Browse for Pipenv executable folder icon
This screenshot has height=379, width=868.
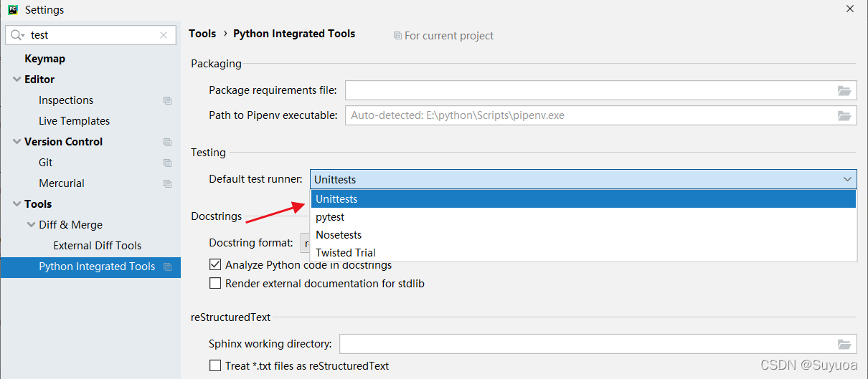844,115
